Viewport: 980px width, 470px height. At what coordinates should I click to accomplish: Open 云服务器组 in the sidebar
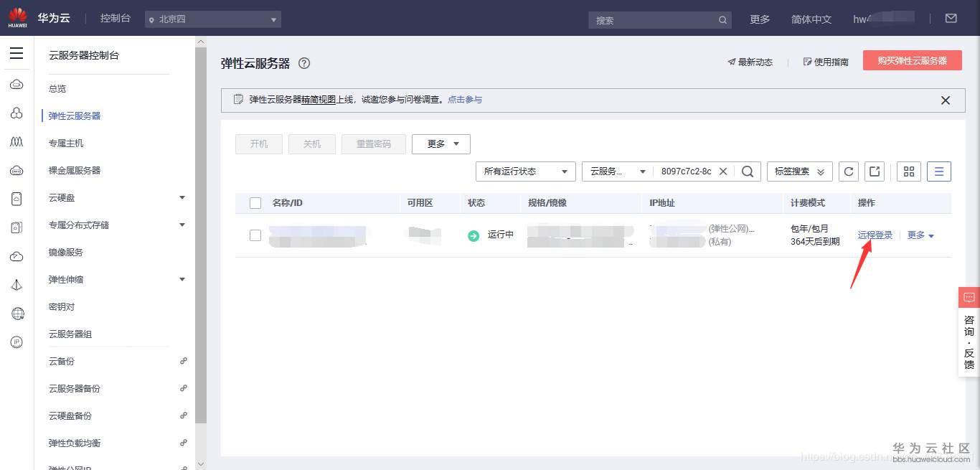point(70,334)
